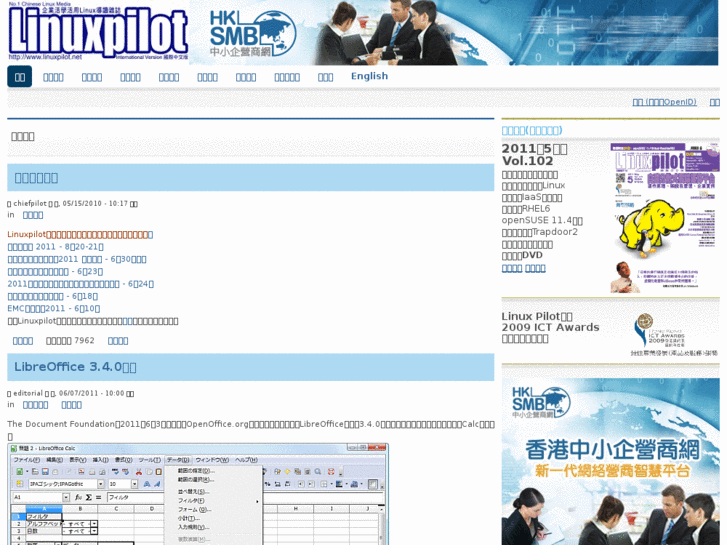Viewport: 727px width, 545px height.
Task: Click the Trapdoor2 line in issue contents
Action: pos(540,232)
